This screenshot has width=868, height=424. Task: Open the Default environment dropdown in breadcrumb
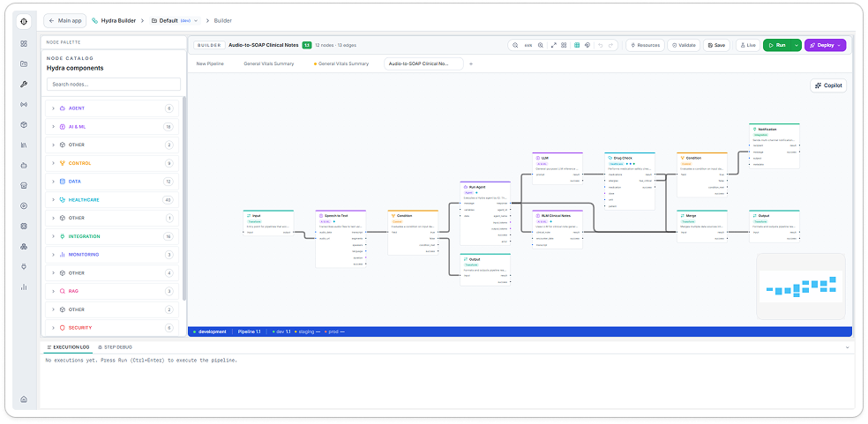[175, 20]
